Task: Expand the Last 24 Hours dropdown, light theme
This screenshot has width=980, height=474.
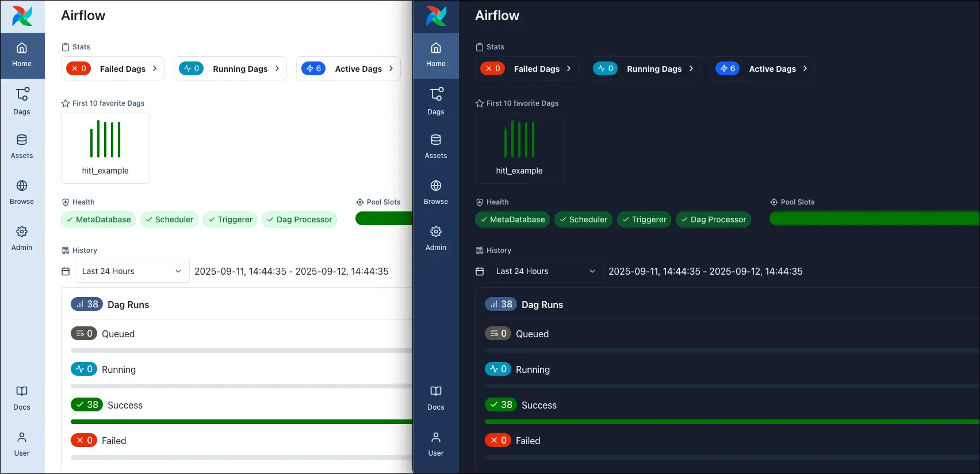Action: (x=132, y=271)
